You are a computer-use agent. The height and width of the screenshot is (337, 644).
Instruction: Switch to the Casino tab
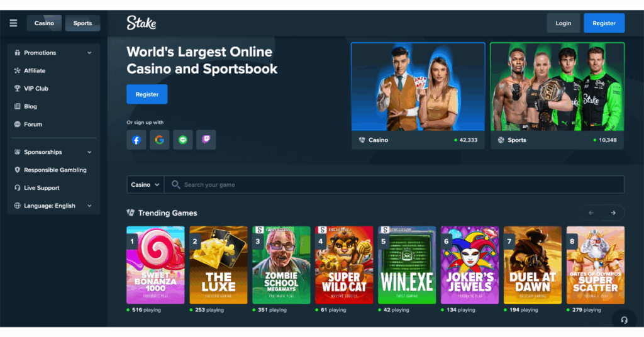44,23
